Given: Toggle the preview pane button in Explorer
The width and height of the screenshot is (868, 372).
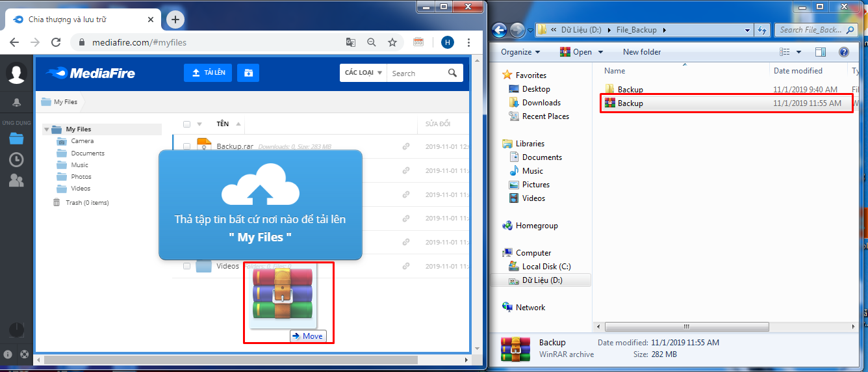Looking at the screenshot, I should click(821, 52).
